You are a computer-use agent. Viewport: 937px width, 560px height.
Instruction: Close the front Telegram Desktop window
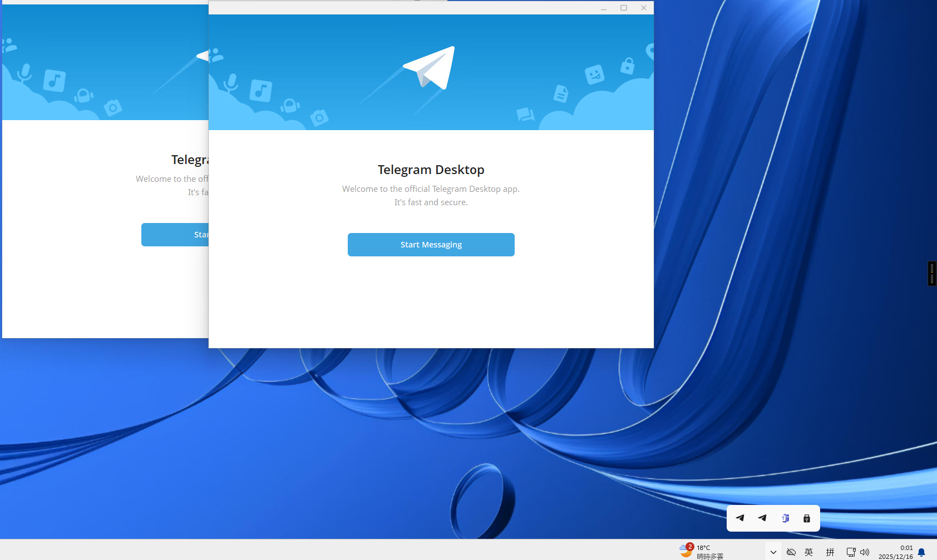(644, 8)
